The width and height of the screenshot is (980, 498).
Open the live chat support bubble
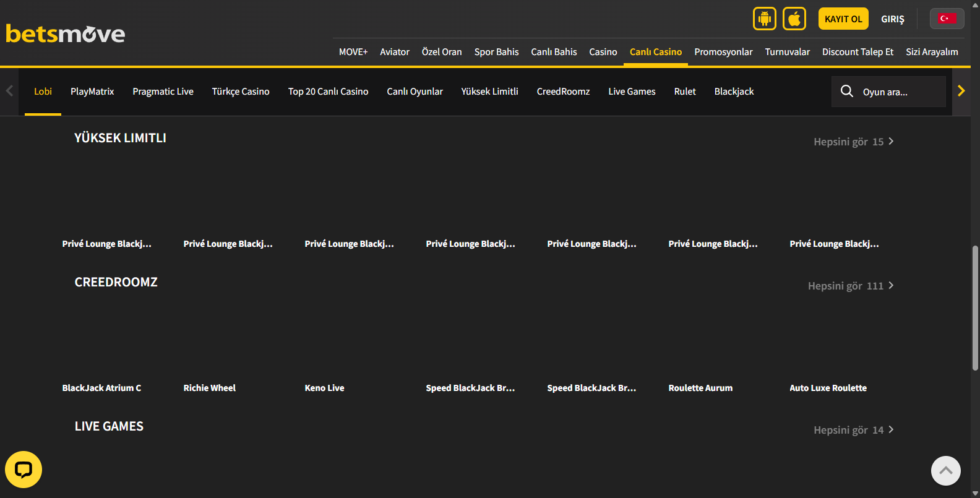pyautogui.click(x=24, y=470)
